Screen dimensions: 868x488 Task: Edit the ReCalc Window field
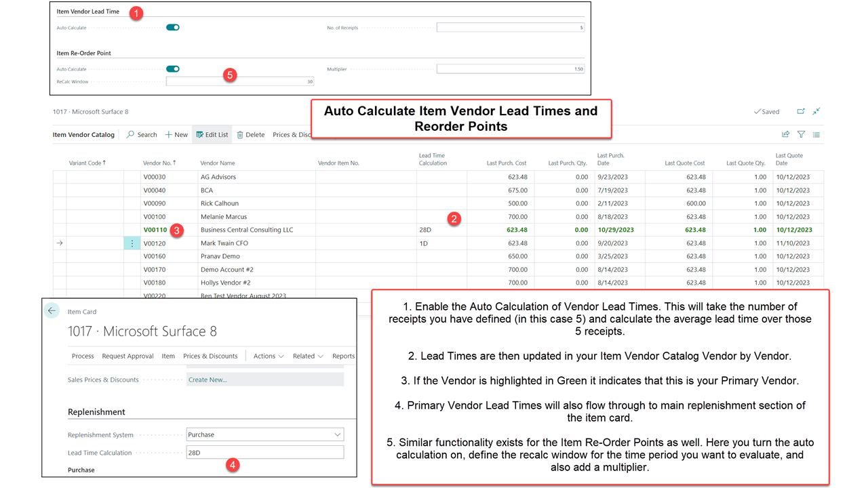pos(240,81)
